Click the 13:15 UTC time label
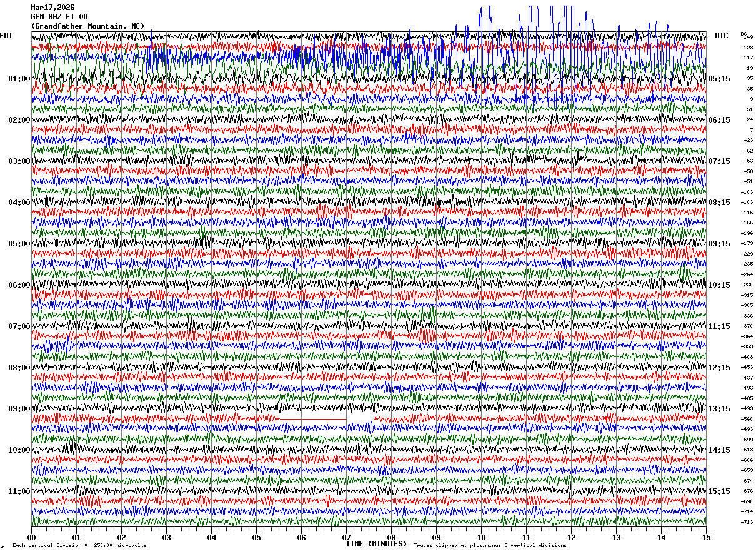This screenshot has width=756, height=554. point(719,409)
